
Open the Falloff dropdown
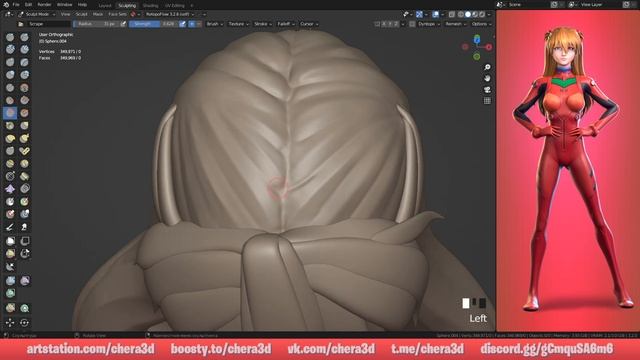[286, 24]
